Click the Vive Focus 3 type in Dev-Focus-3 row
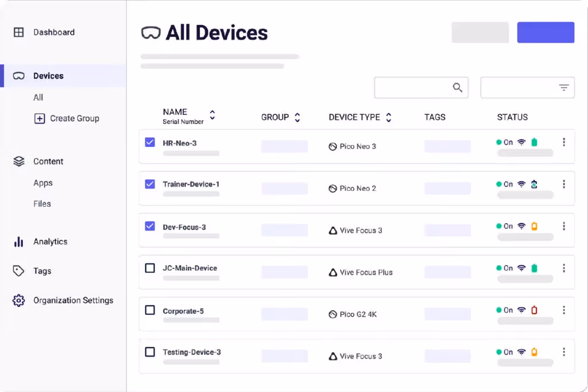Viewport: 588px width, 392px height. coord(361,230)
